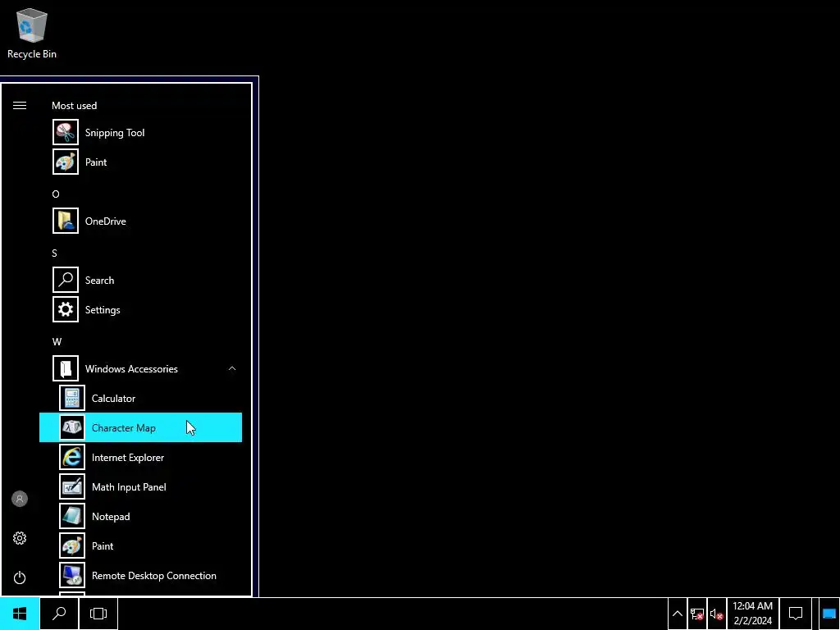This screenshot has width=840, height=630.
Task: Launch Internet Explorer
Action: point(140,457)
